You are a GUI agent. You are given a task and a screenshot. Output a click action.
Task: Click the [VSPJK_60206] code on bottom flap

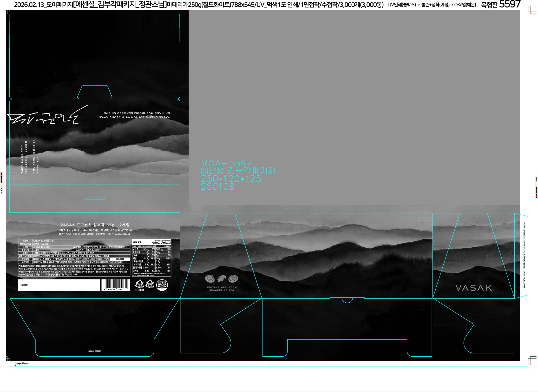pos(95,351)
